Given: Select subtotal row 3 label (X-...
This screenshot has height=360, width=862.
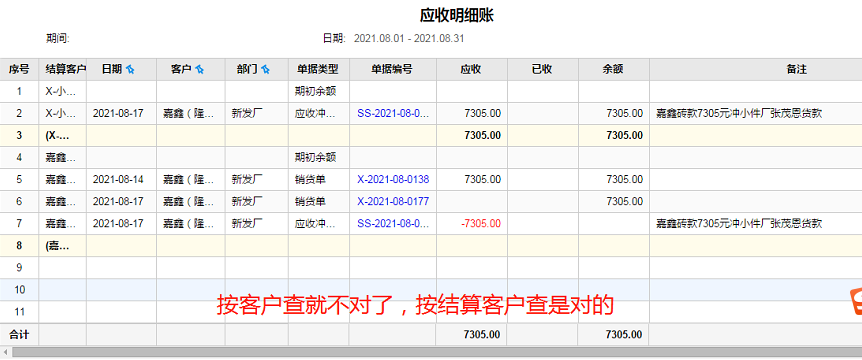Looking at the screenshot, I should (x=58, y=136).
